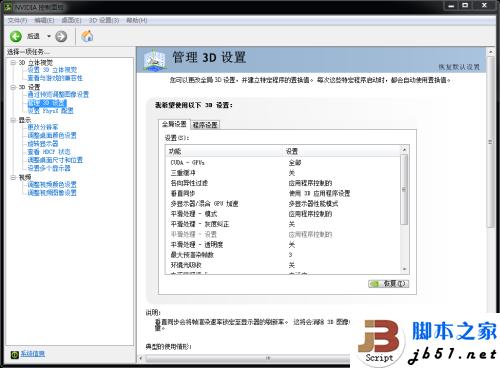Open 设置 3D 立体视觉 in the task tree
Image resolution: width=500 pixels, height=368 pixels.
(52, 70)
